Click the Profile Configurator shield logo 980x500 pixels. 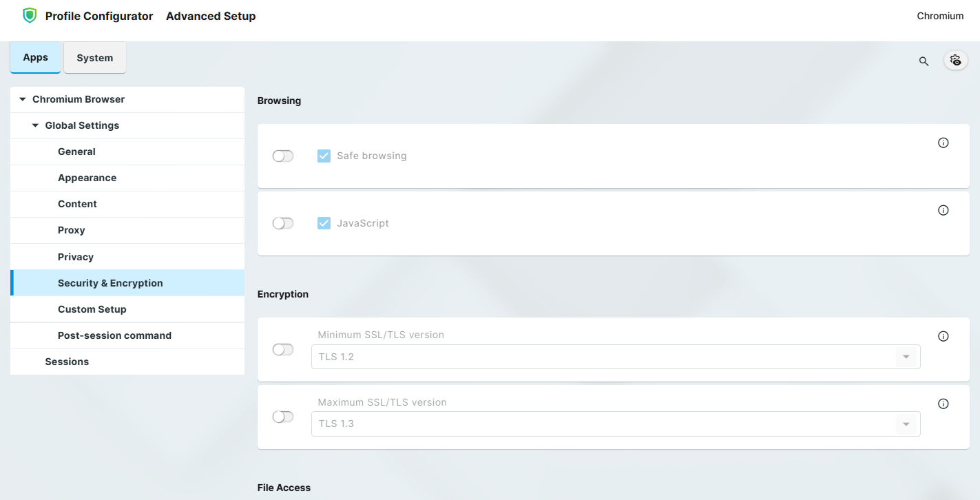(29, 16)
